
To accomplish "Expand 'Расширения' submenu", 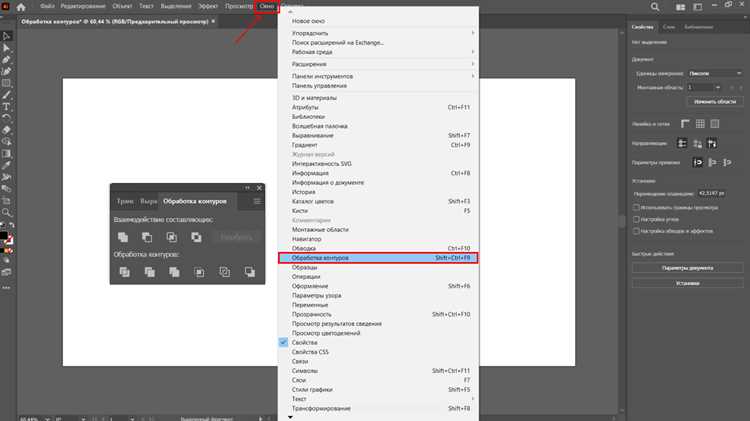I will [378, 64].
